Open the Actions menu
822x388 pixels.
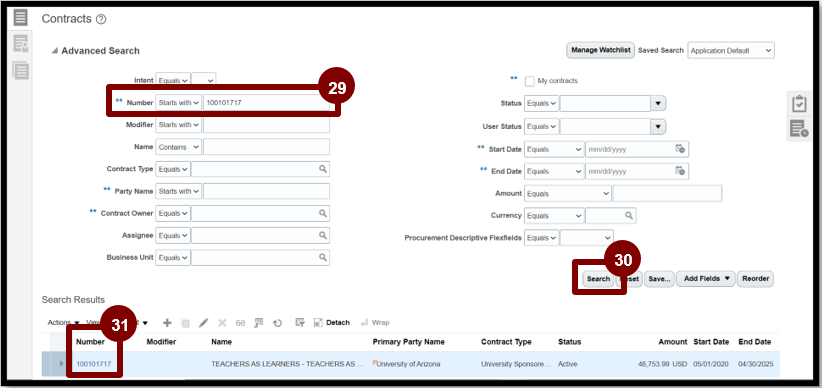[x=63, y=322]
